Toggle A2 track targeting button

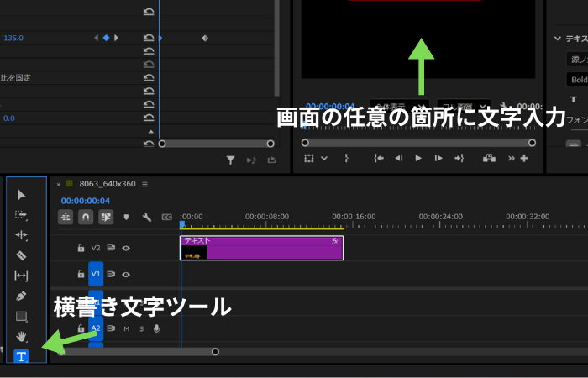pos(96,328)
